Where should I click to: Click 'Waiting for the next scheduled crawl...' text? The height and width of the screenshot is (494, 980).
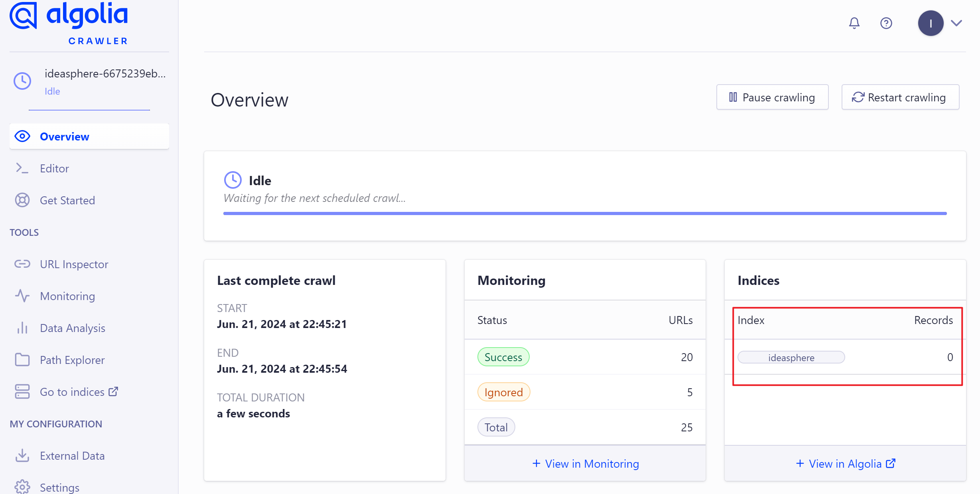pos(315,198)
